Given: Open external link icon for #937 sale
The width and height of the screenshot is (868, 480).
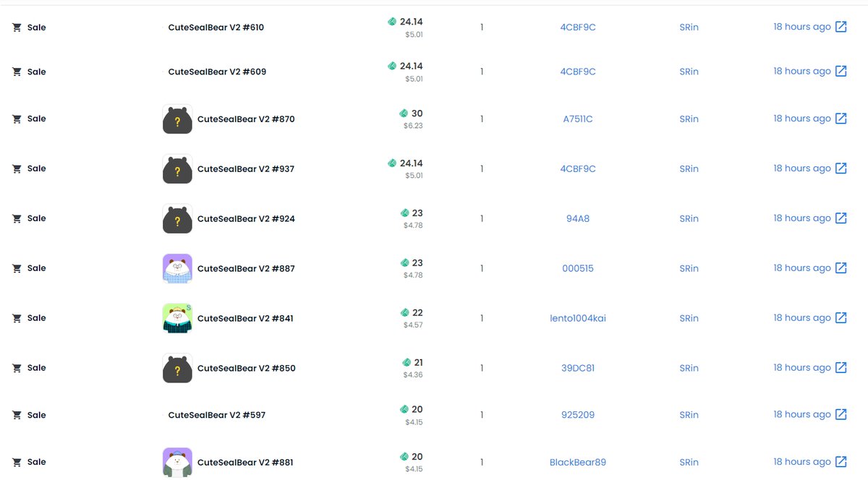Looking at the screenshot, I should 841,168.
